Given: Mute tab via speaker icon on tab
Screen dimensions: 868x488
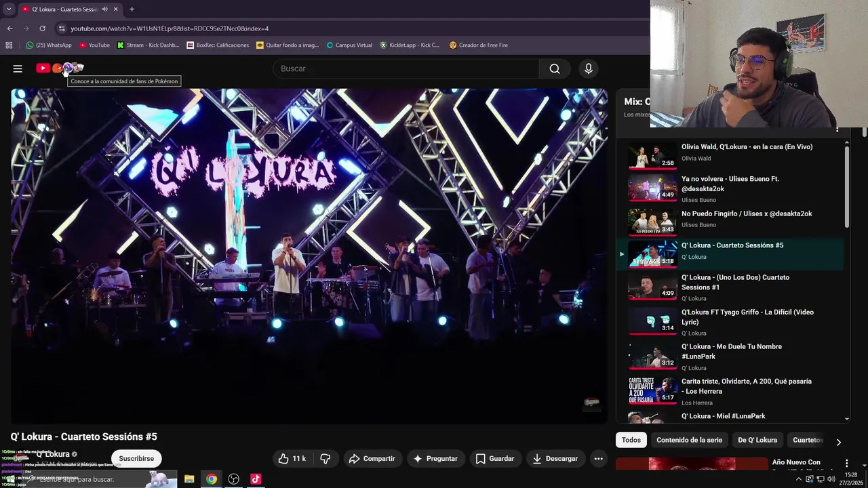Looking at the screenshot, I should click(x=104, y=9).
